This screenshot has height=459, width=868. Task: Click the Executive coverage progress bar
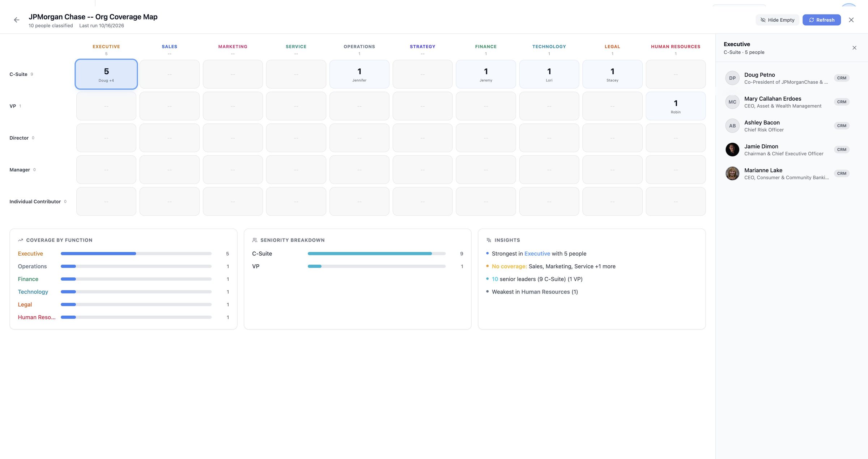(x=136, y=254)
